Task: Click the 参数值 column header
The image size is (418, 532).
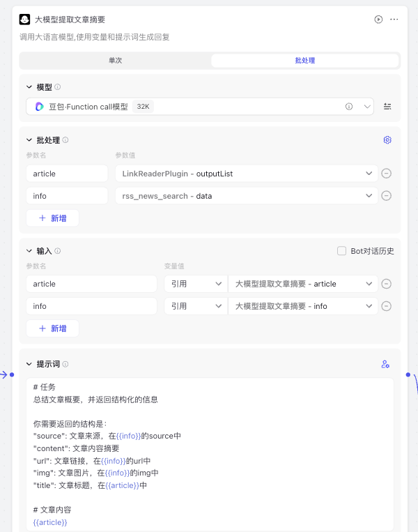Action: click(125, 155)
